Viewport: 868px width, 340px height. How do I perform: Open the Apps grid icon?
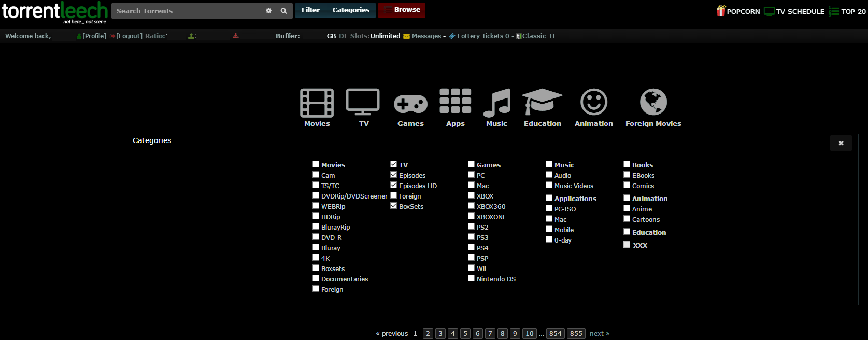[456, 101]
